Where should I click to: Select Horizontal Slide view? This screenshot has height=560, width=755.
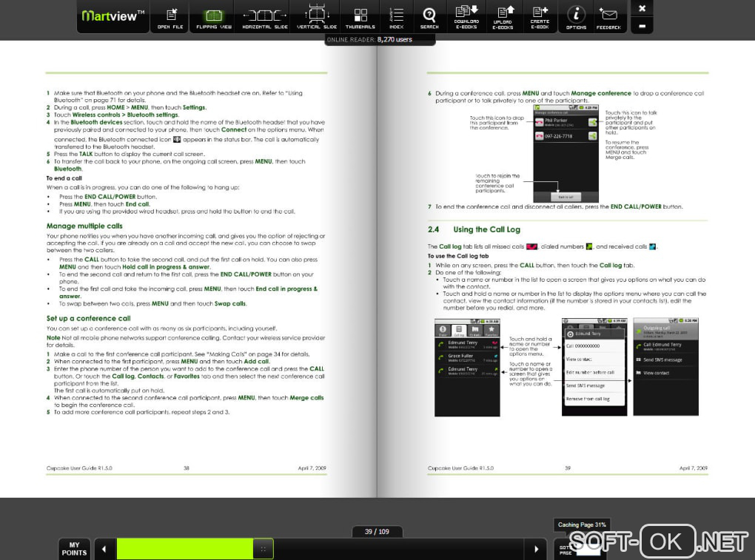coord(265,18)
